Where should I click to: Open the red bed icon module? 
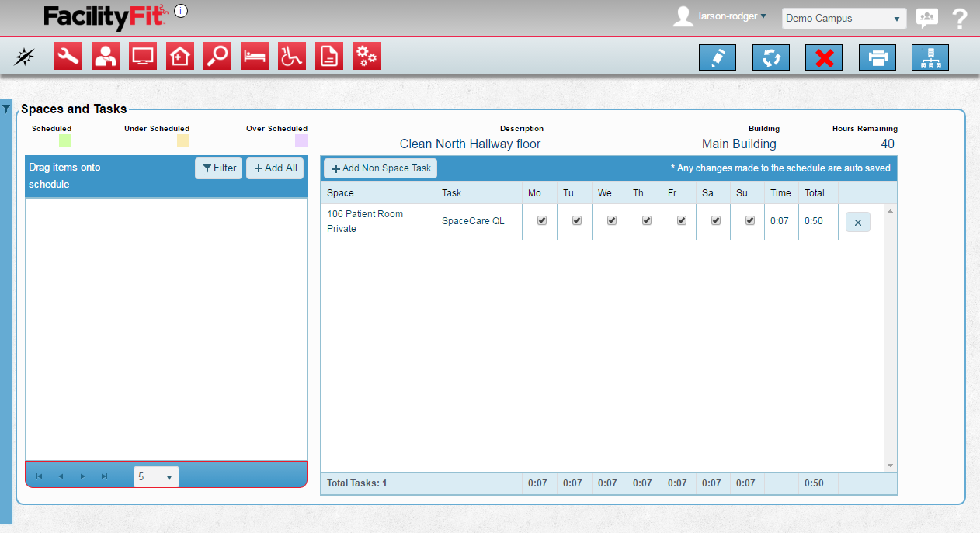click(x=255, y=57)
